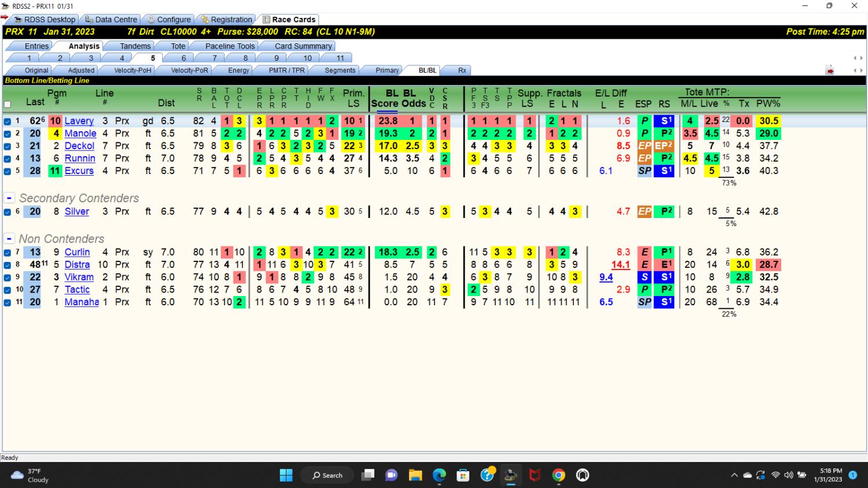This screenshot has height=488, width=868.
Task: Click Distra's E/L Diff value 14.1
Action: pyautogui.click(x=620, y=264)
